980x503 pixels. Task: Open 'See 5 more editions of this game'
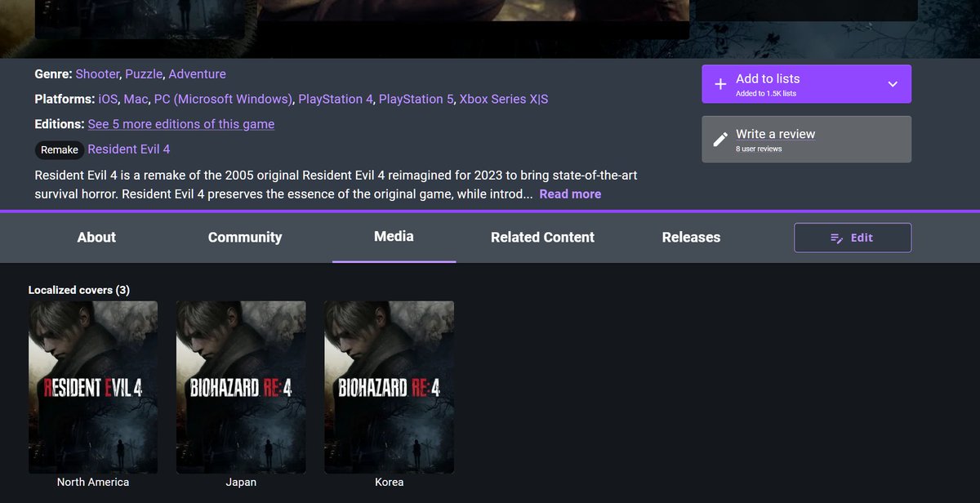(x=180, y=124)
